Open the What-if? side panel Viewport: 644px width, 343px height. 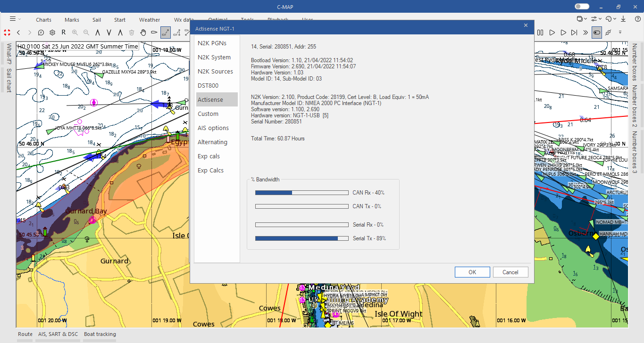[x=8, y=54]
